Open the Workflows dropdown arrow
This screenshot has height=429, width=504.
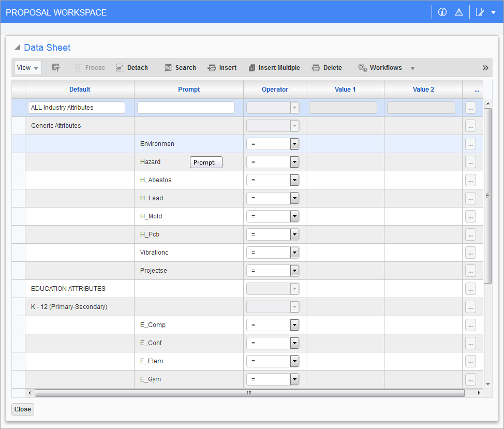(x=412, y=68)
